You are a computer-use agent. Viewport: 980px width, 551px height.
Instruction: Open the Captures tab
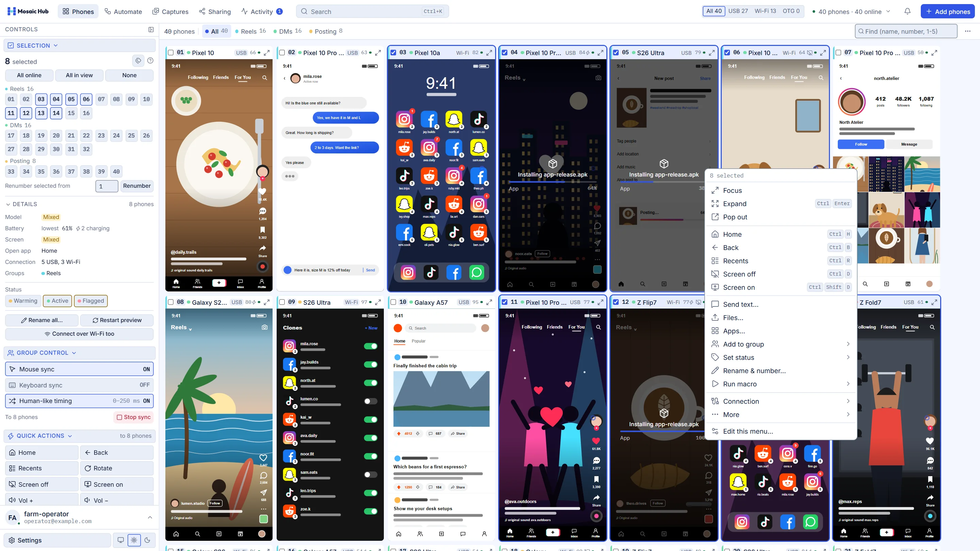tap(170, 12)
